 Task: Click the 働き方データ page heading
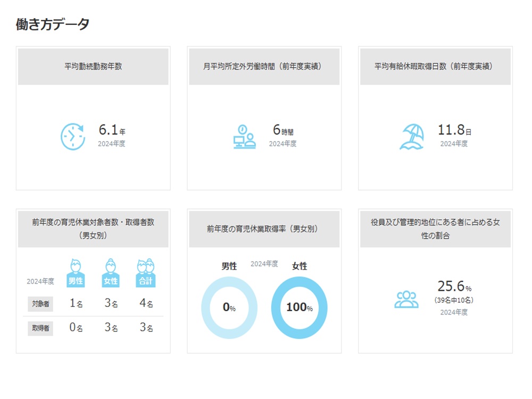coord(53,24)
